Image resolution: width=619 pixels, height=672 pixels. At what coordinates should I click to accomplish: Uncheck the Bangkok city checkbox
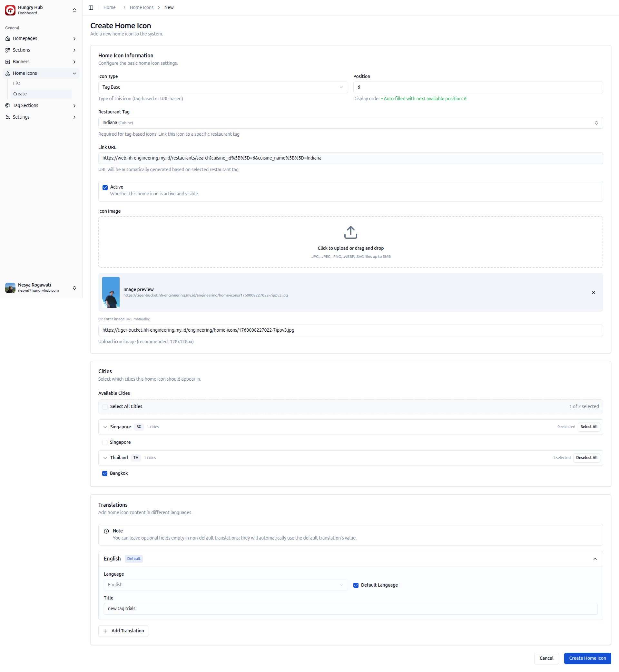(x=105, y=473)
